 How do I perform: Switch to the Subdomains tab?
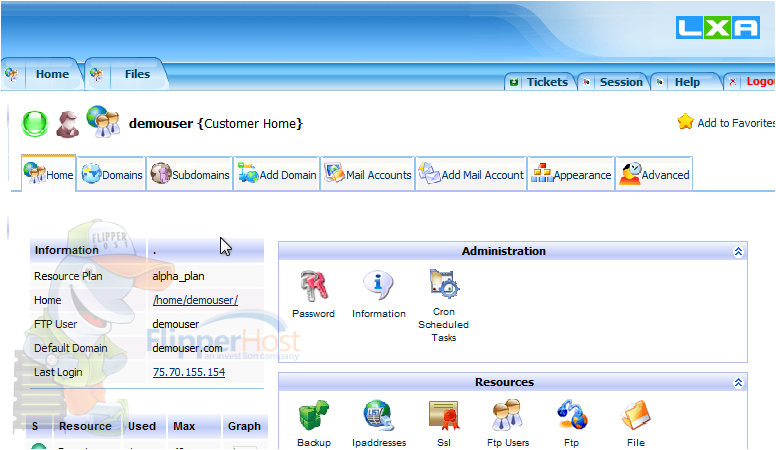tap(190, 174)
